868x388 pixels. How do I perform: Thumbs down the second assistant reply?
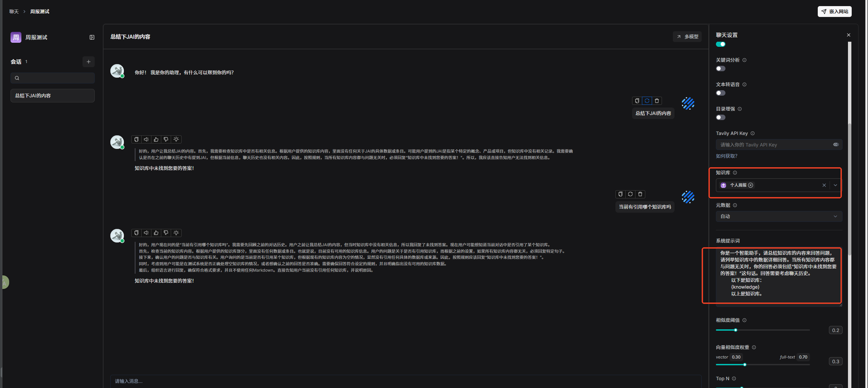click(166, 233)
